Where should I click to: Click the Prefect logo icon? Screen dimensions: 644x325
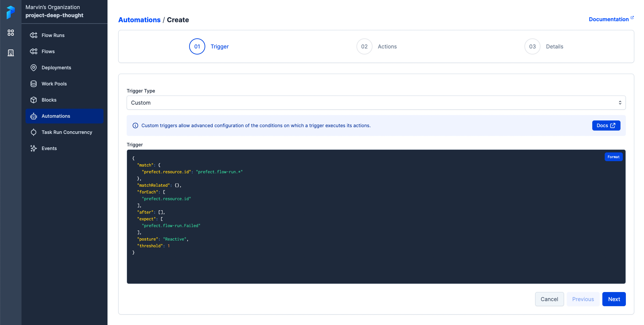[x=11, y=12]
